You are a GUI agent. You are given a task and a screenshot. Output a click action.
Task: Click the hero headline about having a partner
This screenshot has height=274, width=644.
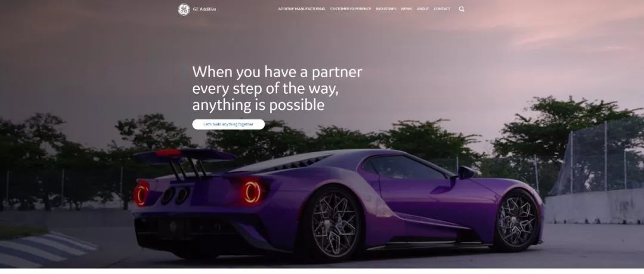point(277,88)
